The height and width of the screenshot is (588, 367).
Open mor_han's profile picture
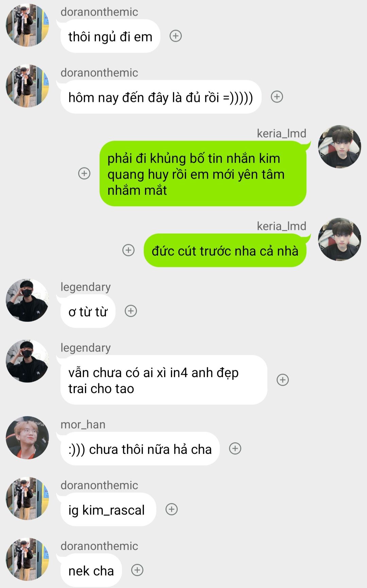(x=27, y=438)
